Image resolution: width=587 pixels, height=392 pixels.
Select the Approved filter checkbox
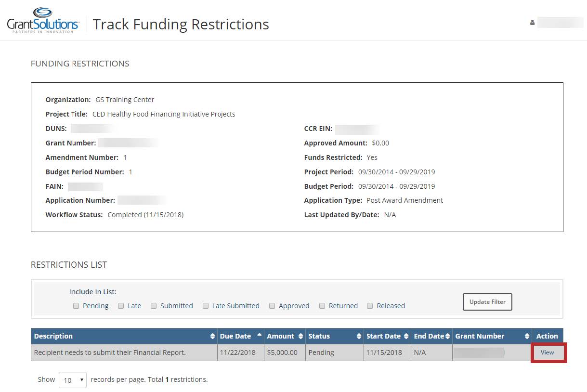[272, 306]
